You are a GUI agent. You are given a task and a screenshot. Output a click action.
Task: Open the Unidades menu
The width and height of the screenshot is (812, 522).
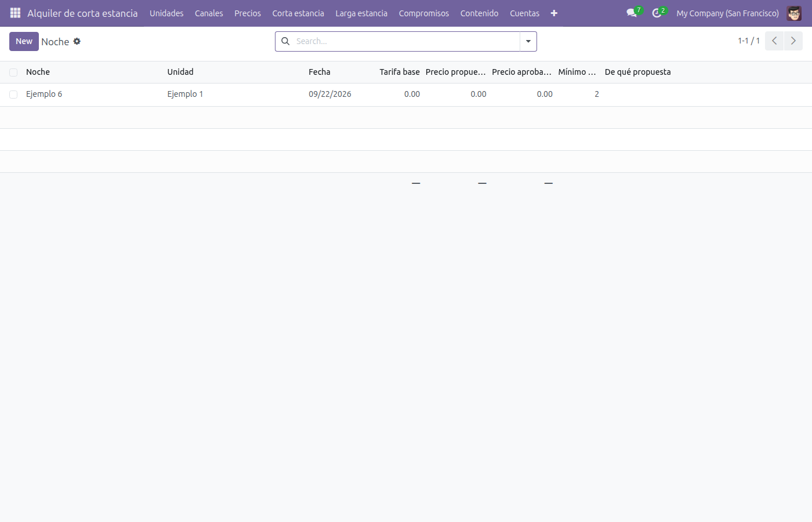tap(166, 13)
